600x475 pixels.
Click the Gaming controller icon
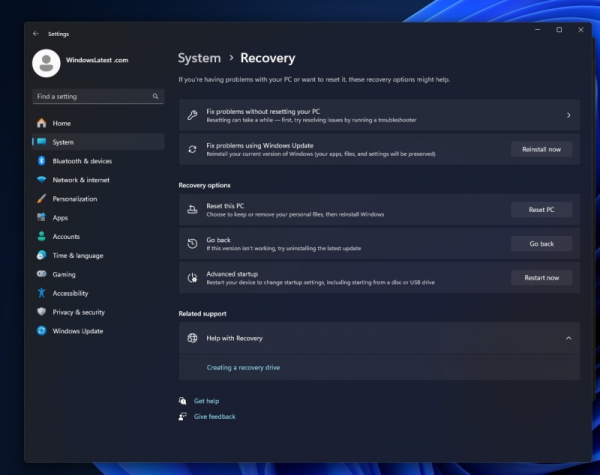pos(42,274)
